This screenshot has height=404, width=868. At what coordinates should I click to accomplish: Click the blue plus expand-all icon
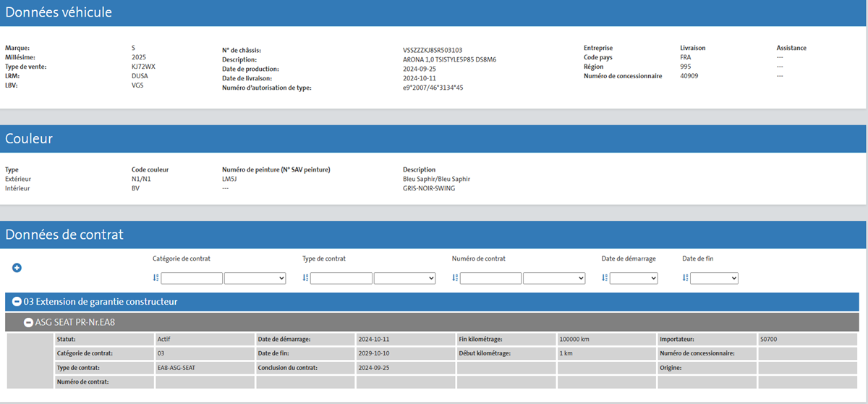click(17, 268)
